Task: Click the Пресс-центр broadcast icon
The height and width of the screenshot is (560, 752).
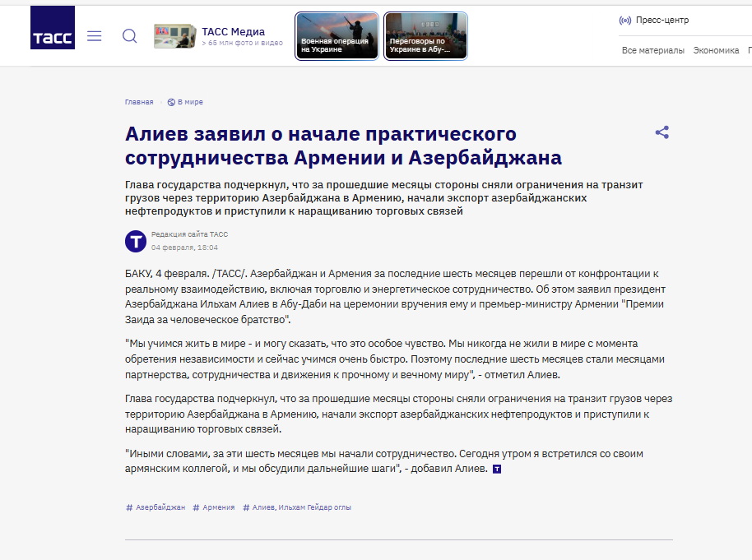Action: [624, 21]
